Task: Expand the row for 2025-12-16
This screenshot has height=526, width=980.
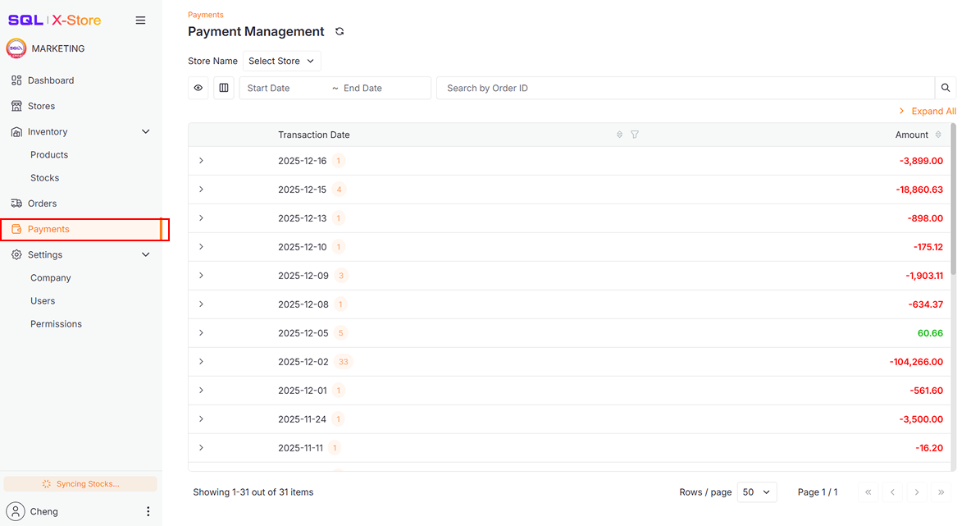Action: point(201,160)
